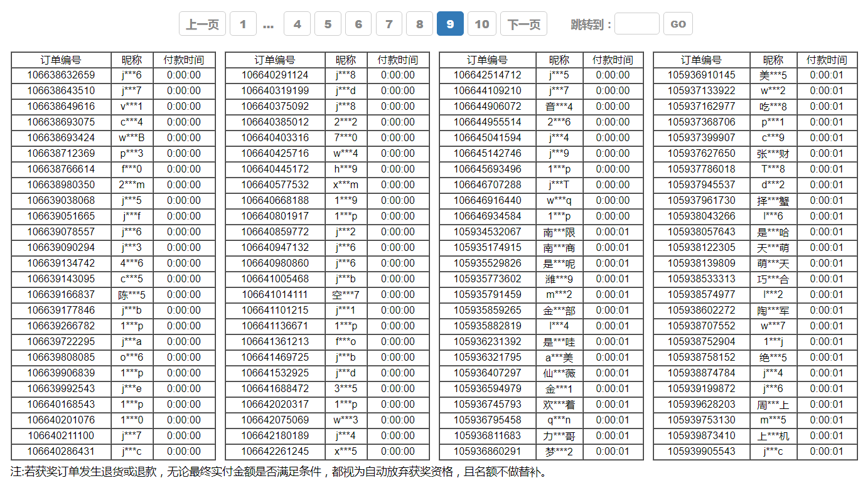Image resolution: width=868 pixels, height=483 pixels.
Task: Select order number 105938533313
Action: 702,279
